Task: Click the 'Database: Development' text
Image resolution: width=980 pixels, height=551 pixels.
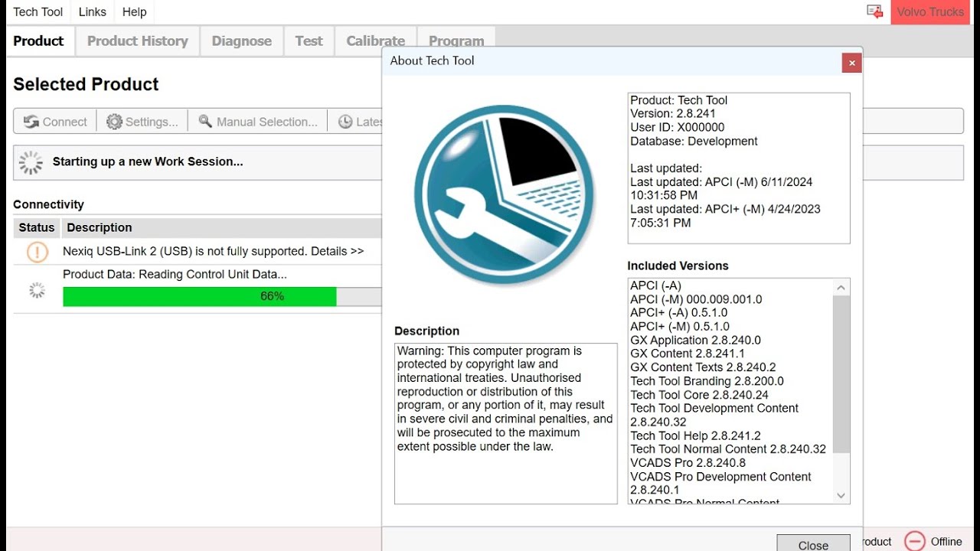Action: coord(694,142)
